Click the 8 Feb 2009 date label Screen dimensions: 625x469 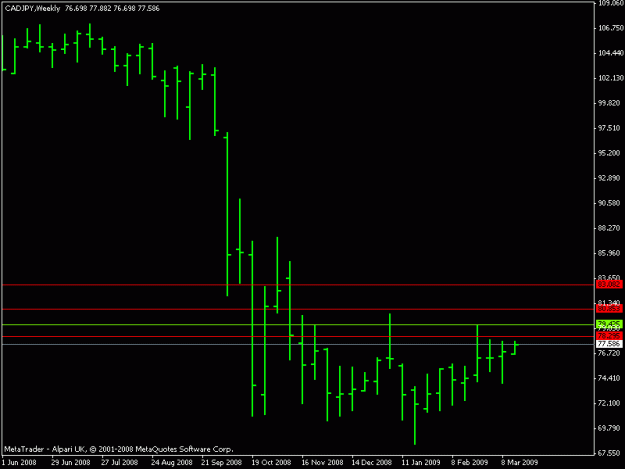470,463
